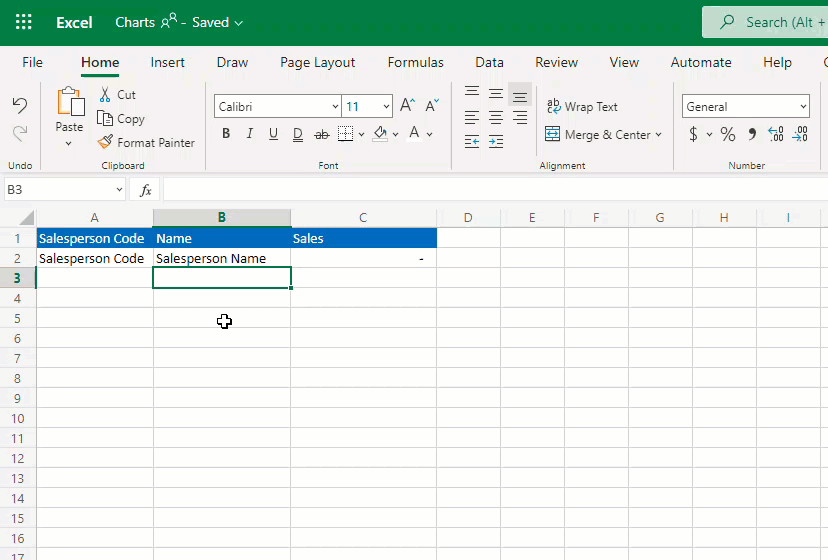This screenshot has width=828, height=560.
Task: Expand the currency format dropdown arrow
Action: pyautogui.click(x=709, y=135)
